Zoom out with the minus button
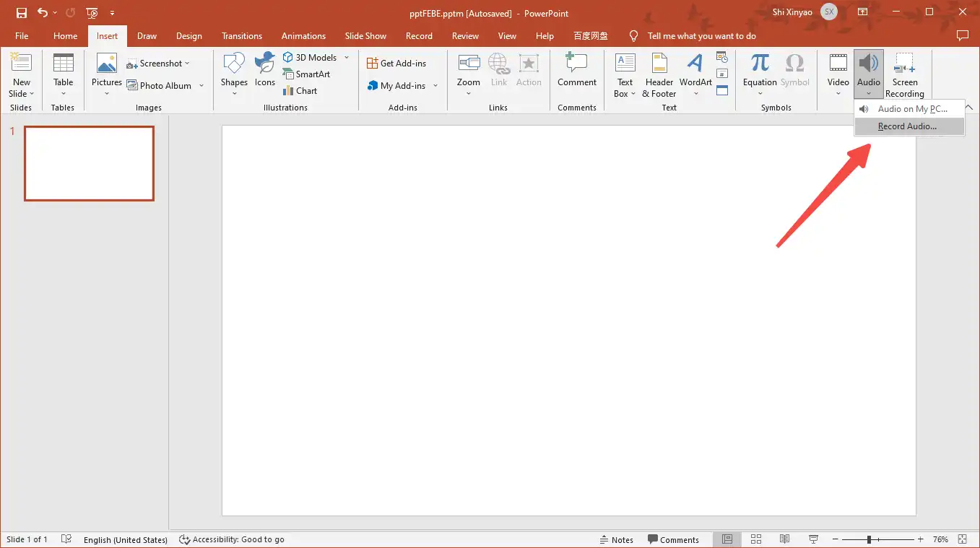Image resolution: width=980 pixels, height=548 pixels. coord(835,539)
